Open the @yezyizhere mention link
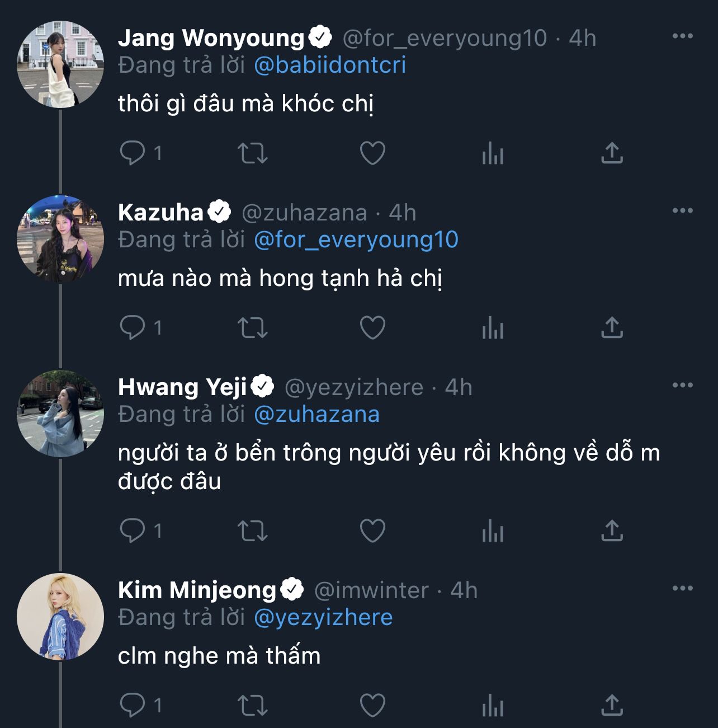The image size is (718, 728). click(323, 618)
